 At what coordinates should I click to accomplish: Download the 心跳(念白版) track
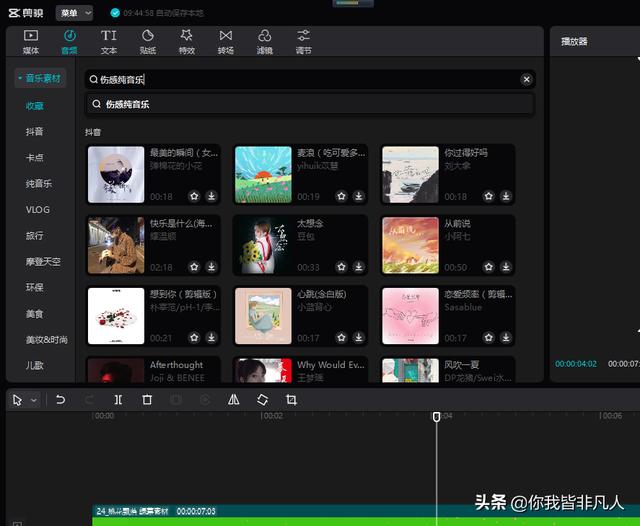point(359,337)
